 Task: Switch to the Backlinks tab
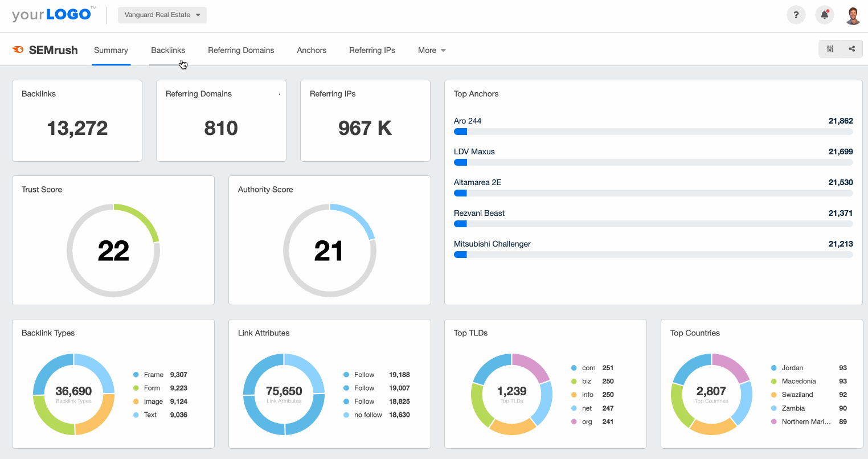pyautogui.click(x=168, y=50)
